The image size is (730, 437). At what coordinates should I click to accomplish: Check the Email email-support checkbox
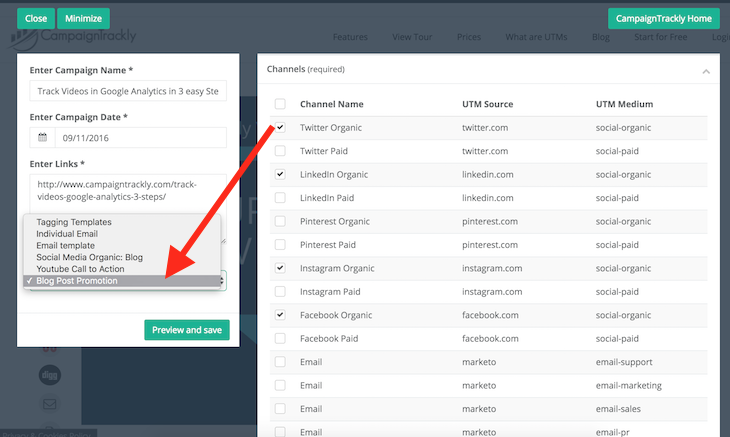click(280, 362)
